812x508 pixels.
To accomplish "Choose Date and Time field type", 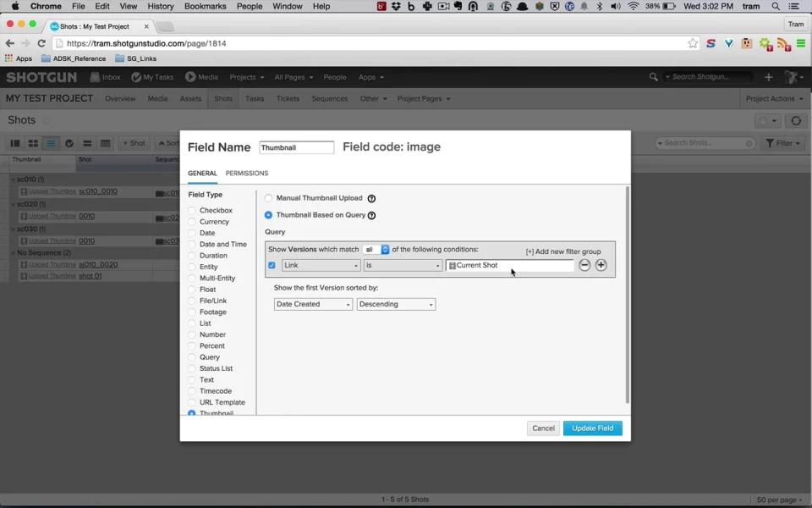I will point(192,244).
